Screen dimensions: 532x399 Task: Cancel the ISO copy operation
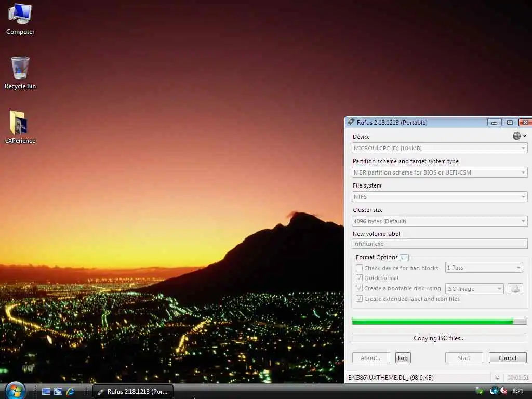tap(508, 358)
